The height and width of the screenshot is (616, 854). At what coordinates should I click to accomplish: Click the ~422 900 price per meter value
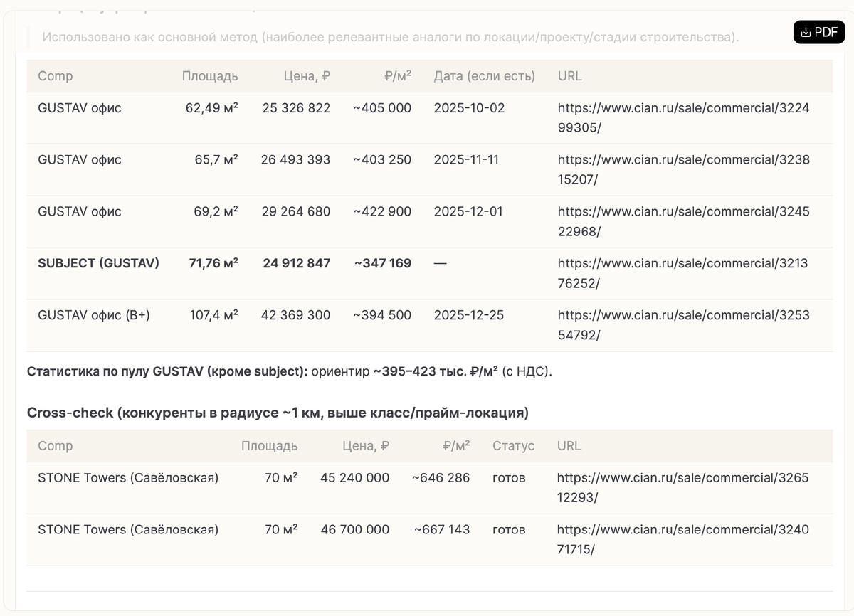coord(382,212)
